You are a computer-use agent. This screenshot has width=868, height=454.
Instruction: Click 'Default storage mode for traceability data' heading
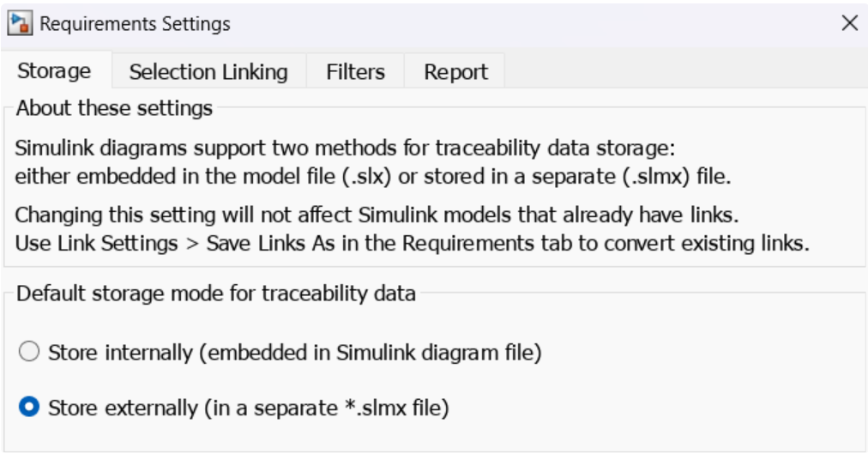point(216,294)
